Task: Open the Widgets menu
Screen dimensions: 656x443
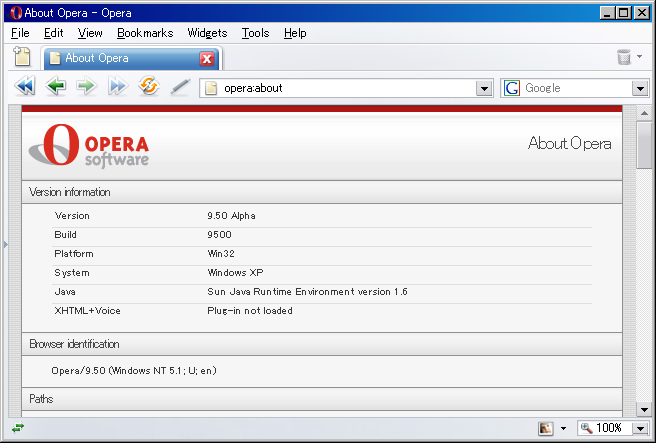Action: [x=207, y=33]
